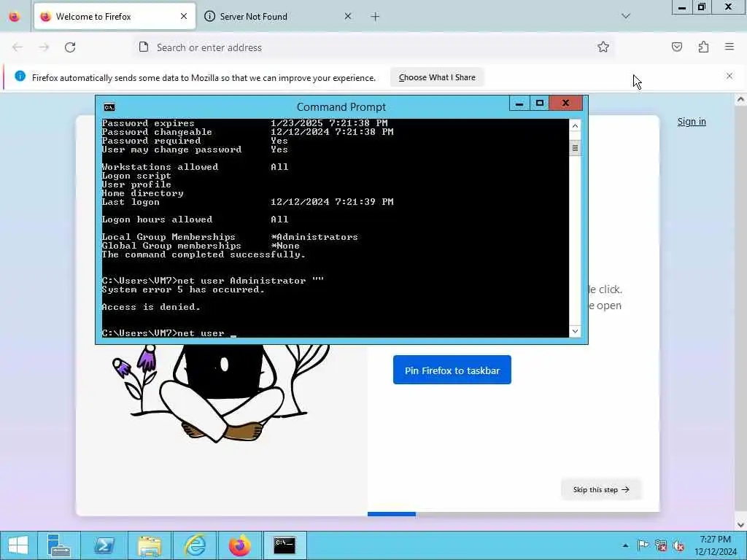Click the Command Prompt scrollbar thumb
Image resolution: width=747 pixels, height=560 pixels.
point(575,148)
